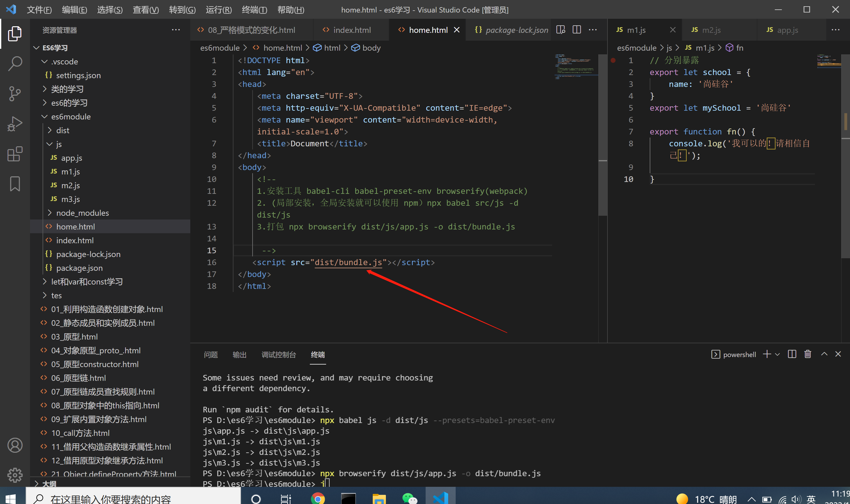850x504 pixels.
Task: Open Chrome from the taskbar
Action: pos(318,498)
